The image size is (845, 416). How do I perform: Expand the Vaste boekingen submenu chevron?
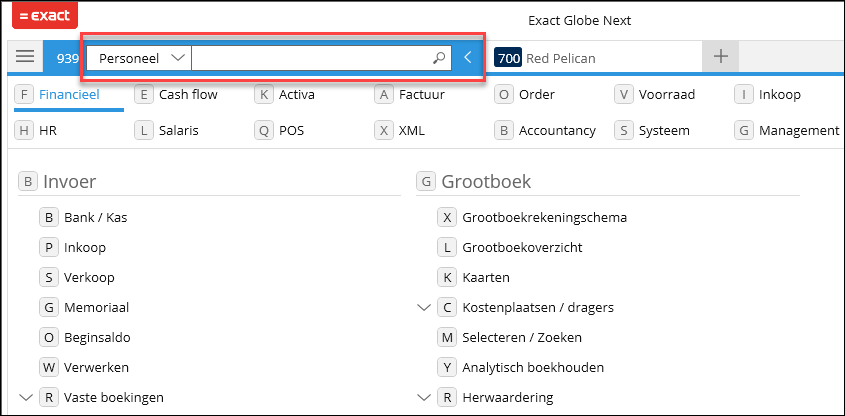coord(26,398)
